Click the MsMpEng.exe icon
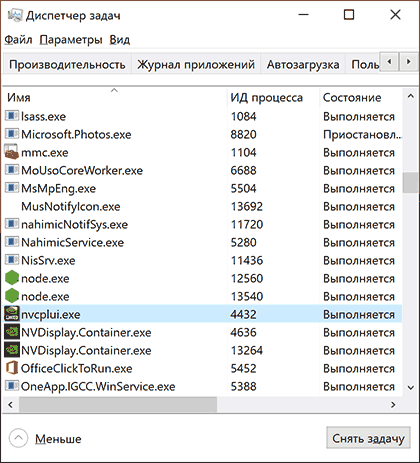 pyautogui.click(x=12, y=188)
